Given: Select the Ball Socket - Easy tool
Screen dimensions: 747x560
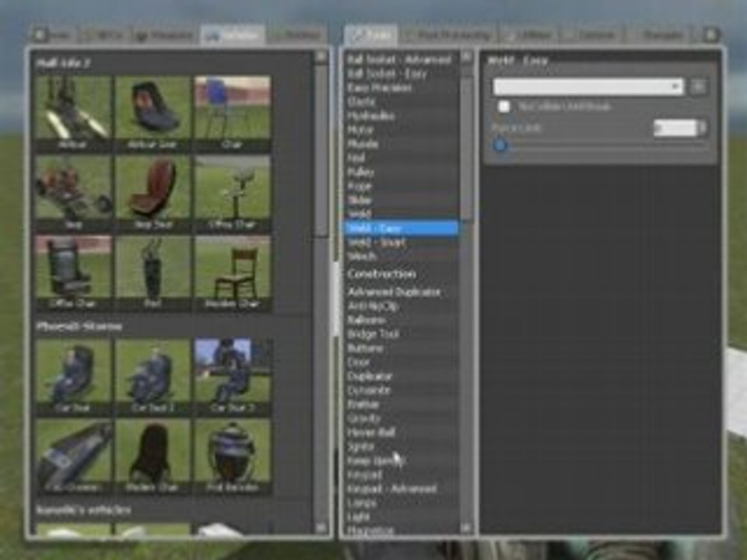Looking at the screenshot, I should click(x=402, y=74).
